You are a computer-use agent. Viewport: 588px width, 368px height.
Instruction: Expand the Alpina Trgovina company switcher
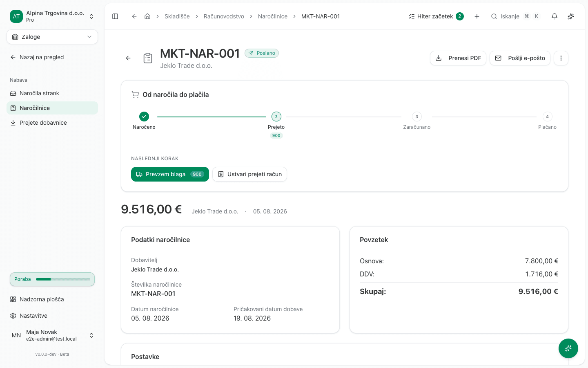(x=52, y=16)
